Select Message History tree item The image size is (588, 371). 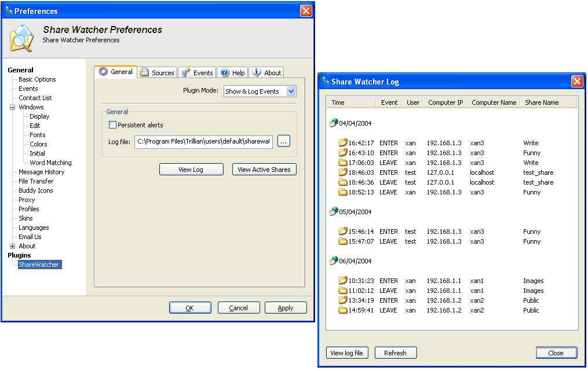click(x=42, y=172)
